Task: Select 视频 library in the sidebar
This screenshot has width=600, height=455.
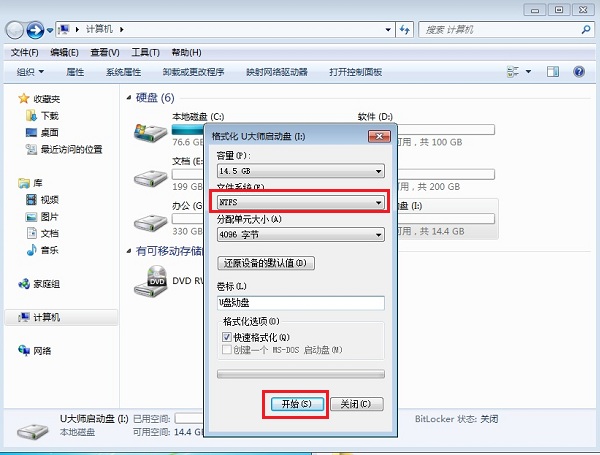Action: point(49,200)
